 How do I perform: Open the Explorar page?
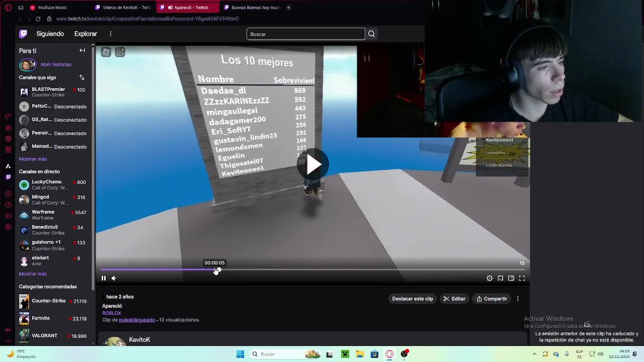(x=86, y=34)
